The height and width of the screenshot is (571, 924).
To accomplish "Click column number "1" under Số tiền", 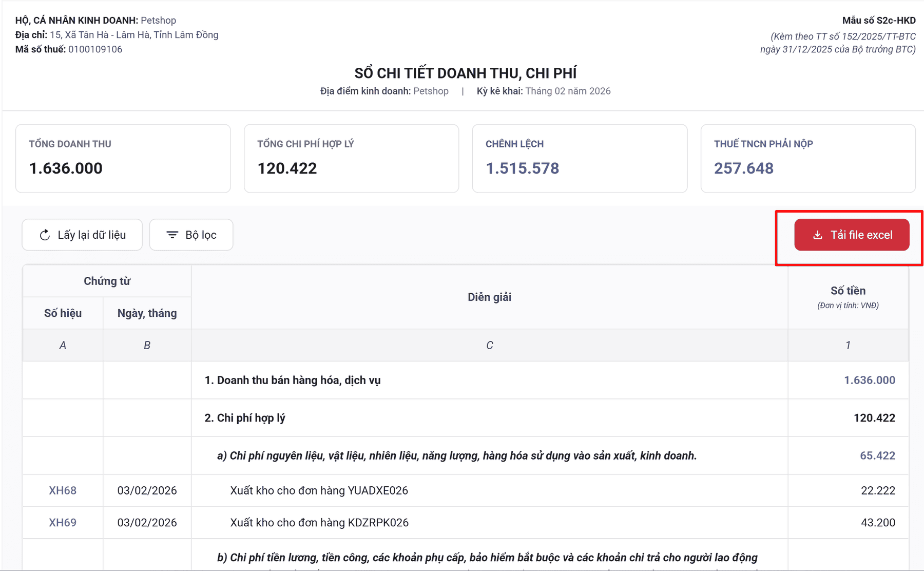I will click(848, 345).
